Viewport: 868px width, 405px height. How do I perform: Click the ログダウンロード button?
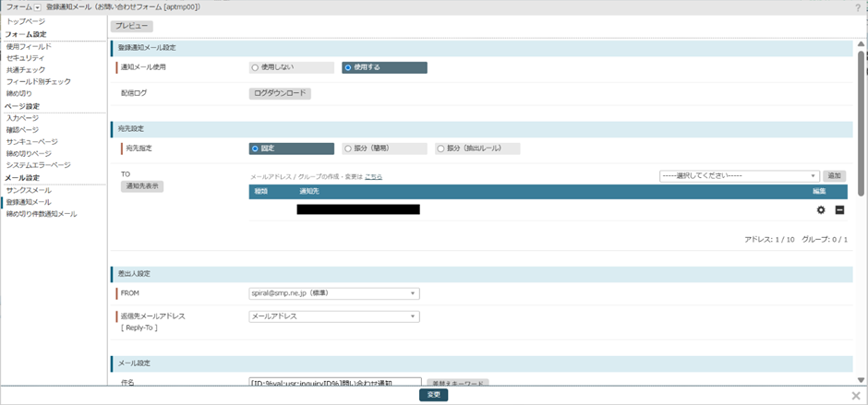(x=280, y=93)
